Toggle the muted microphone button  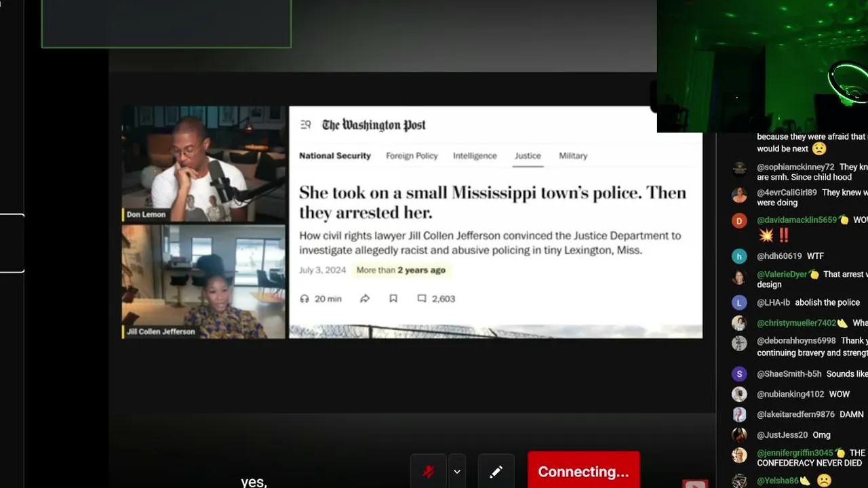[429, 472]
